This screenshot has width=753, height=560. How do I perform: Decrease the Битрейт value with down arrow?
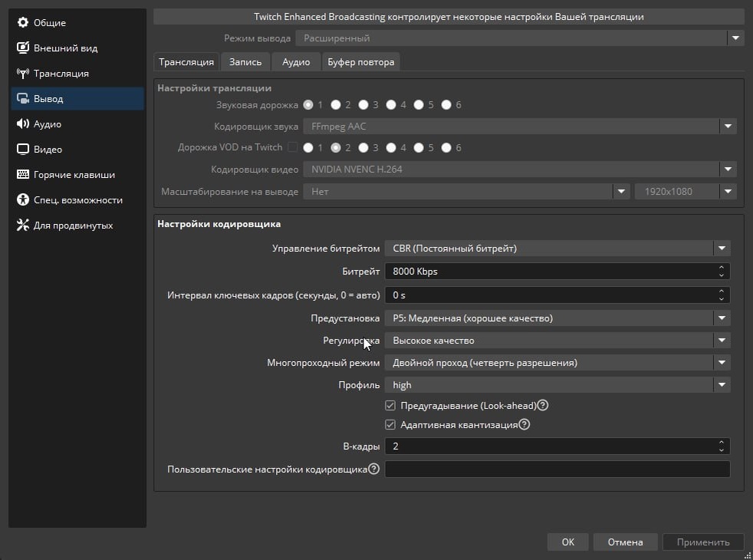coord(722,275)
